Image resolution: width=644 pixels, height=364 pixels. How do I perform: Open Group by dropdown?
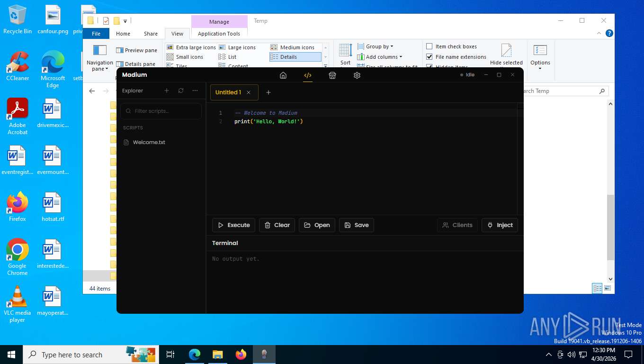[x=376, y=46]
